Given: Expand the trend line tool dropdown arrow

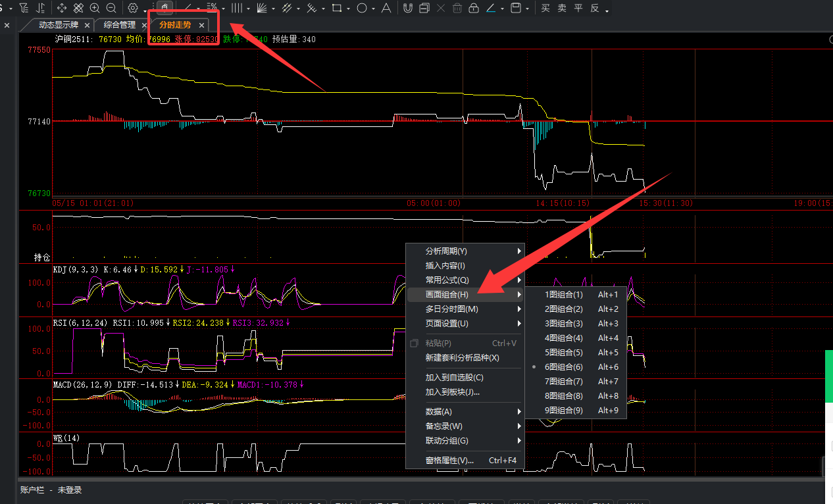Looking at the screenshot, I should [197, 9].
